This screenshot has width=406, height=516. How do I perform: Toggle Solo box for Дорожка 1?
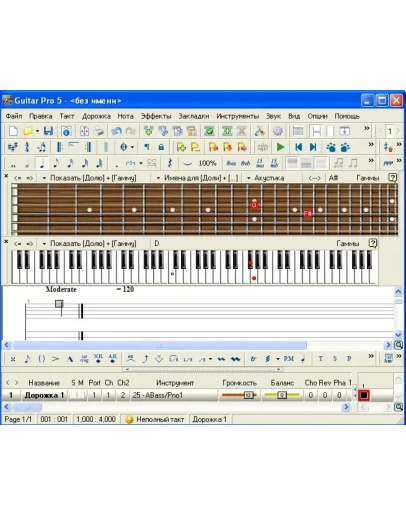click(x=73, y=396)
